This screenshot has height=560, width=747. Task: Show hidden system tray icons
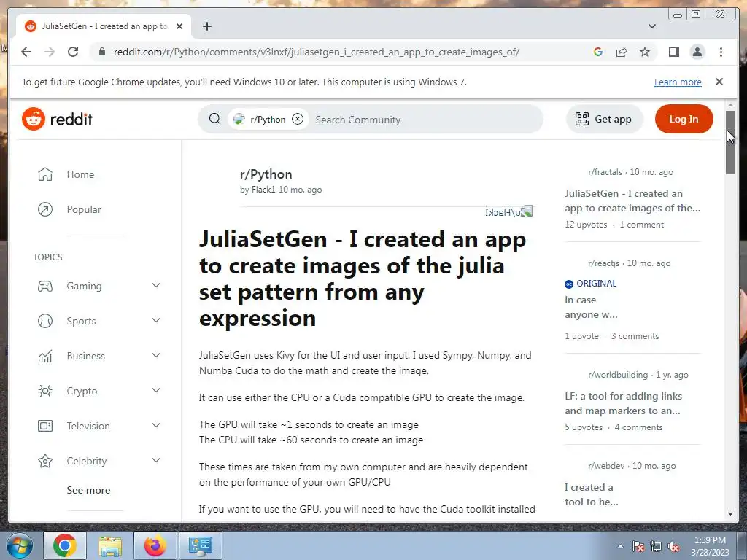(x=620, y=546)
